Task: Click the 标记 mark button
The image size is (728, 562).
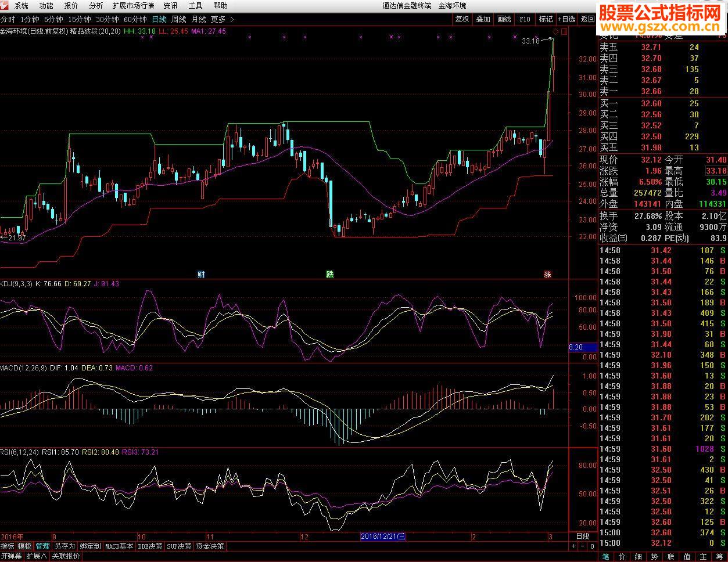Action: tap(546, 19)
